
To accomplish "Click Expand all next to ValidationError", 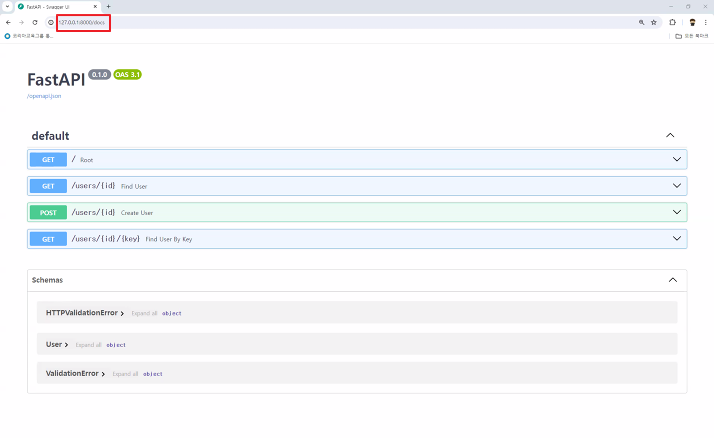I will 125,374.
